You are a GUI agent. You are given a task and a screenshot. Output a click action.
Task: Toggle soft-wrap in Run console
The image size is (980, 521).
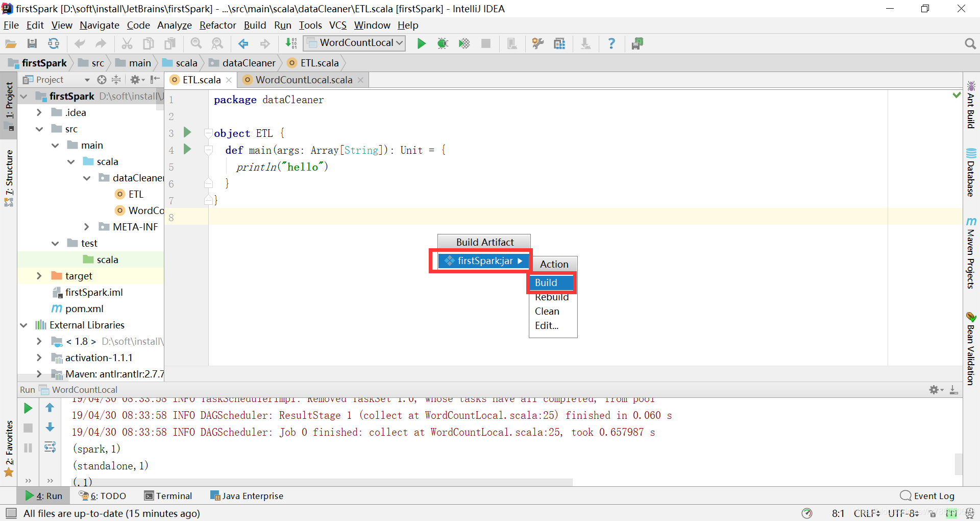click(50, 447)
